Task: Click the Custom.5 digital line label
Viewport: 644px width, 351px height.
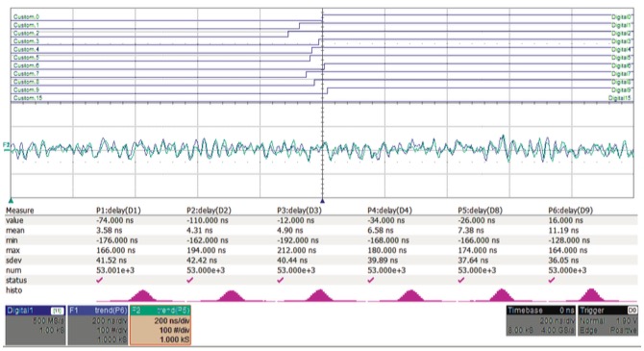Action: (26, 58)
